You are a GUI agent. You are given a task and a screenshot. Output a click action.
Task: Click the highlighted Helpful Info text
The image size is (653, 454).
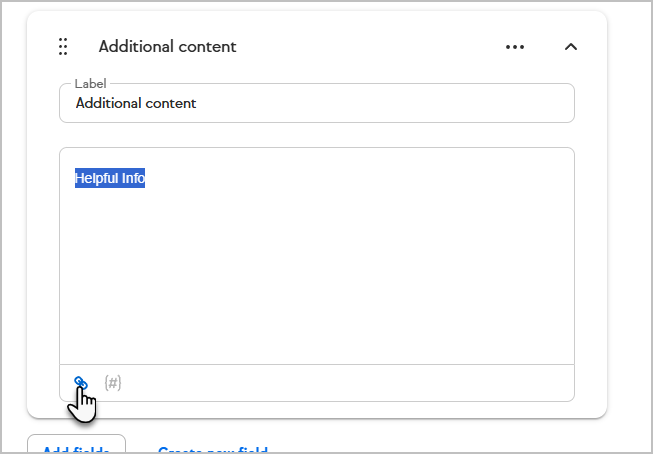click(x=110, y=178)
